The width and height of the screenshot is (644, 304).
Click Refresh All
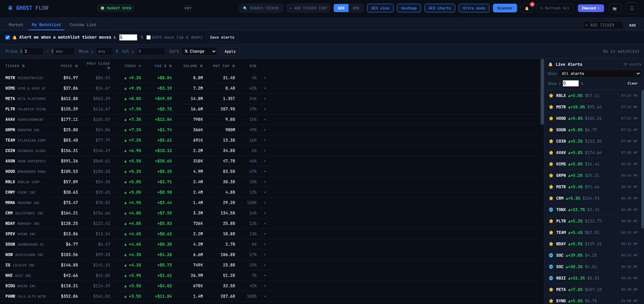pos(555,8)
